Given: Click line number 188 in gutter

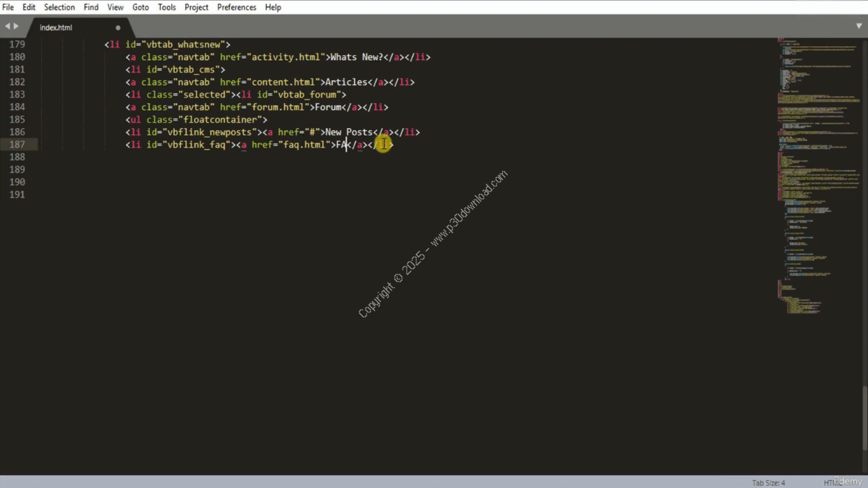Looking at the screenshot, I should pos(18,157).
